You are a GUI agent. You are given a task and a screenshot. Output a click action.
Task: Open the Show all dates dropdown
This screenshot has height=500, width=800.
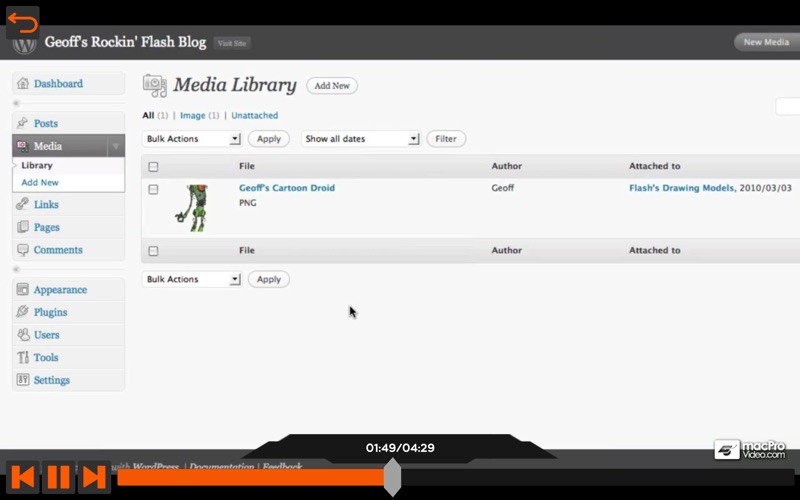pyautogui.click(x=360, y=139)
